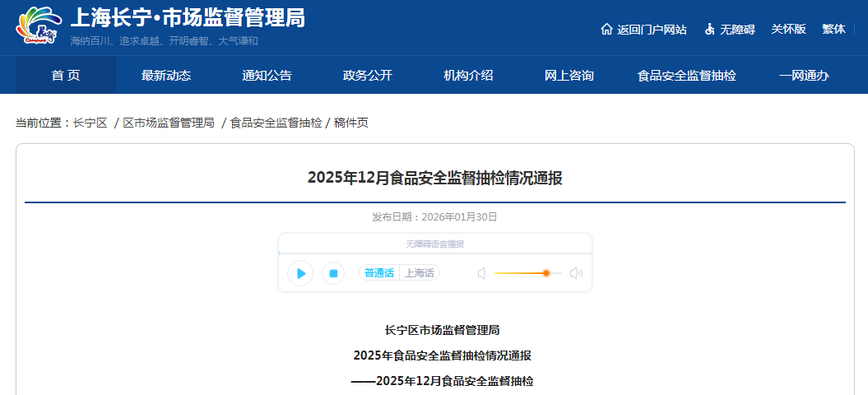Select 普通话 narration language
Viewport: 868px width, 395px height.
coord(379,273)
